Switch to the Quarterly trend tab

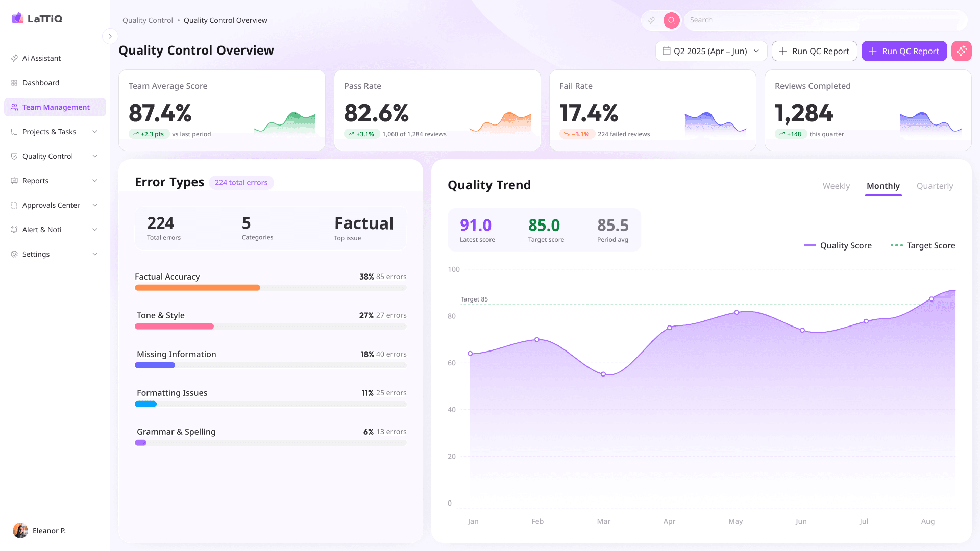935,186
